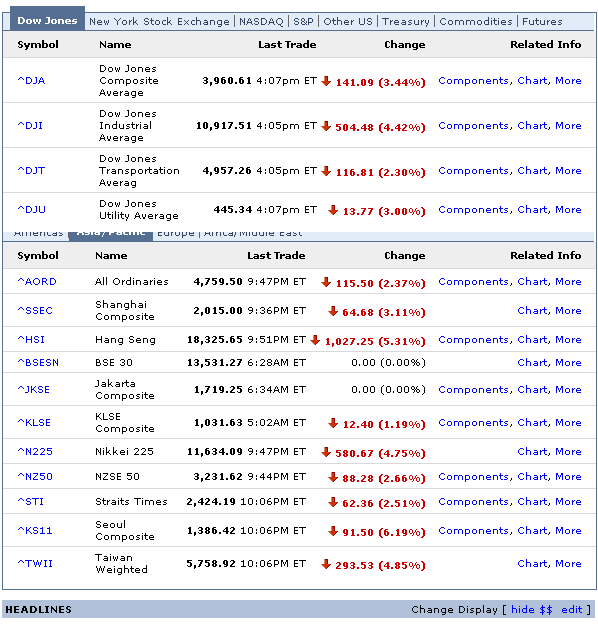
Task: Open Chart for Jakarta Composite
Action: (x=533, y=390)
